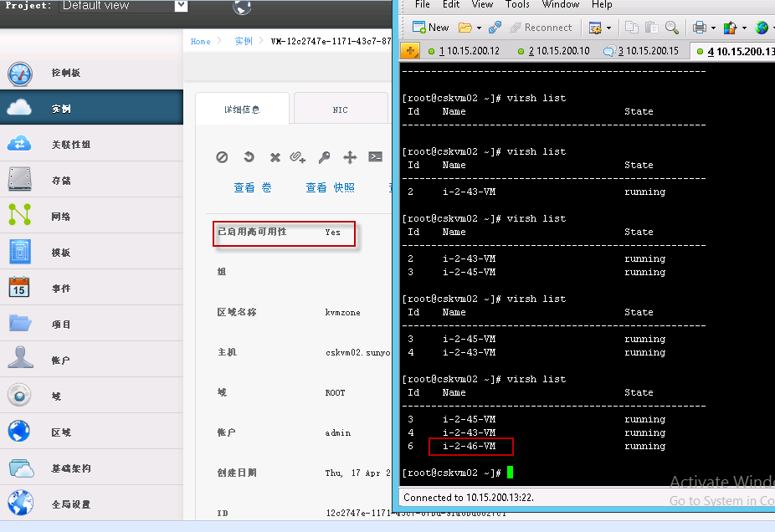775x532 pixels.
Task: Click New session in the terminal toolbar
Action: click(430, 28)
